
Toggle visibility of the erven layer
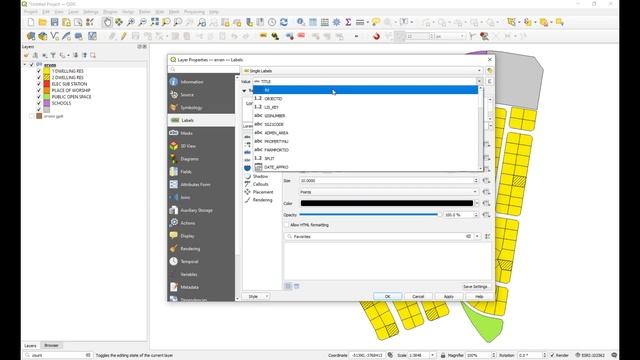(32, 64)
